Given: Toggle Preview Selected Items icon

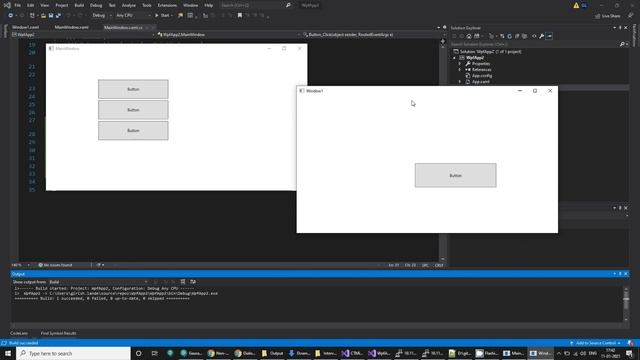Looking at the screenshot, I should [x=549, y=36].
